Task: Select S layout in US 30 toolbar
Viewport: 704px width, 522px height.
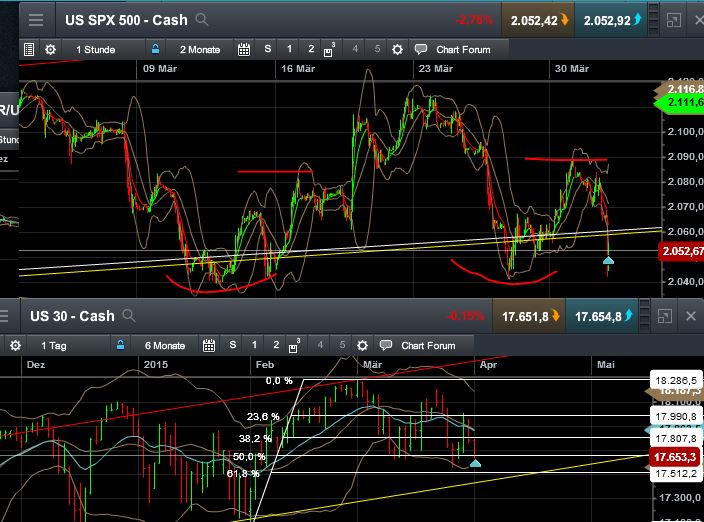Action: tap(233, 345)
